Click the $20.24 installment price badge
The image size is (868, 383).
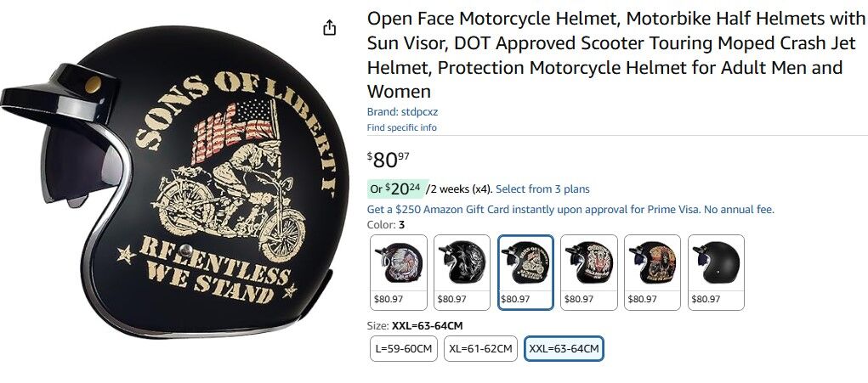396,189
